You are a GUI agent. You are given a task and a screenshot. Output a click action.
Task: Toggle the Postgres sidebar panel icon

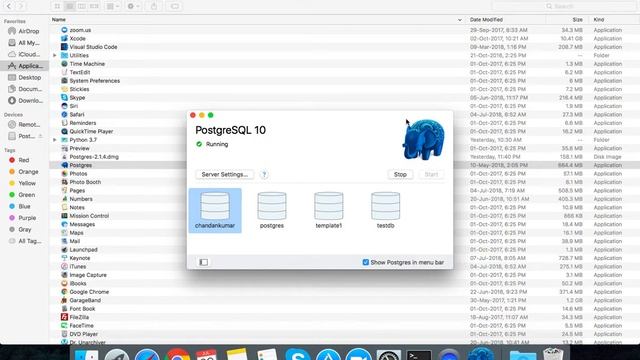point(203,262)
